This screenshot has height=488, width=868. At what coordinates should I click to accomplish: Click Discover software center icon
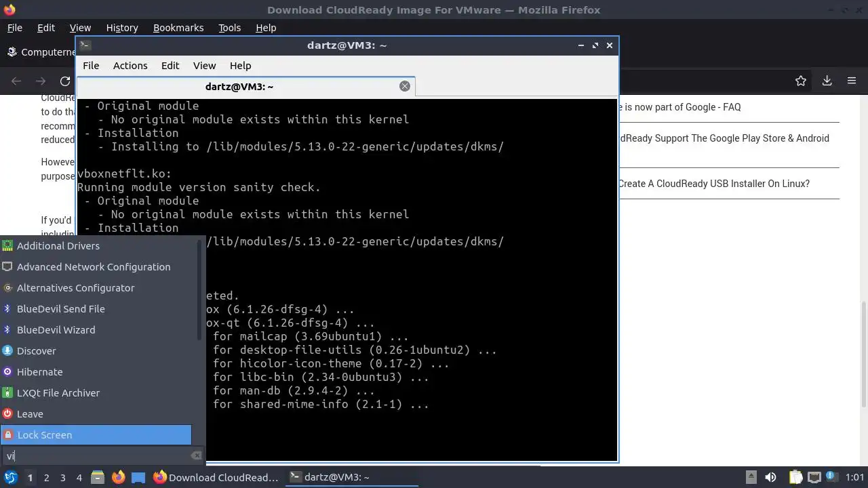(x=7, y=351)
